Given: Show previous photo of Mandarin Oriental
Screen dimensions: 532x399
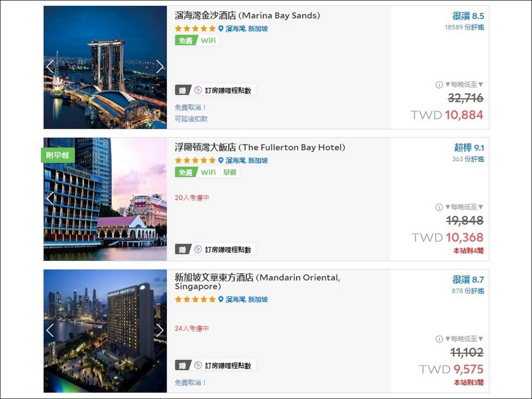Looking at the screenshot, I should tap(50, 330).
